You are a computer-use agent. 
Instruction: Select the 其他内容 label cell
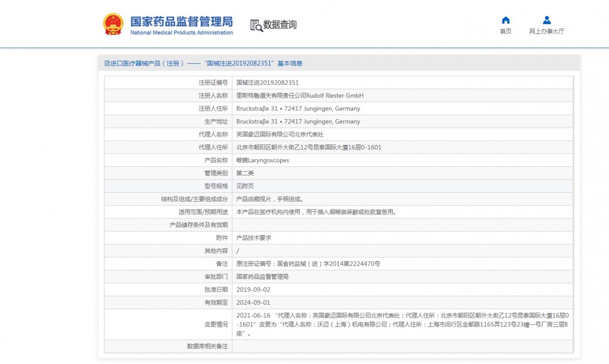point(168,251)
